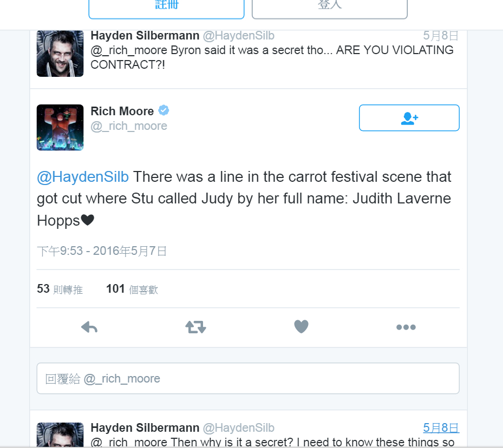Click Rich Moore's blue verified badge
503x448 pixels.
164,110
